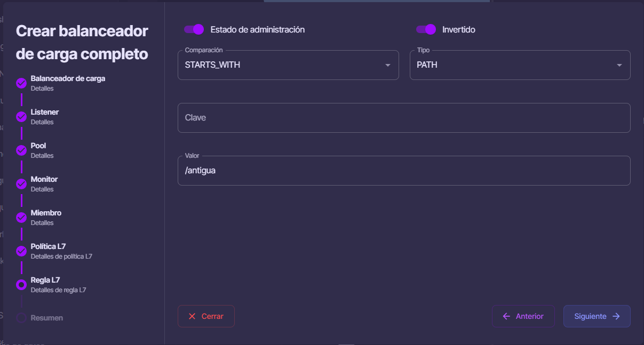Click the Miembro step checkmark icon

[x=21, y=218]
